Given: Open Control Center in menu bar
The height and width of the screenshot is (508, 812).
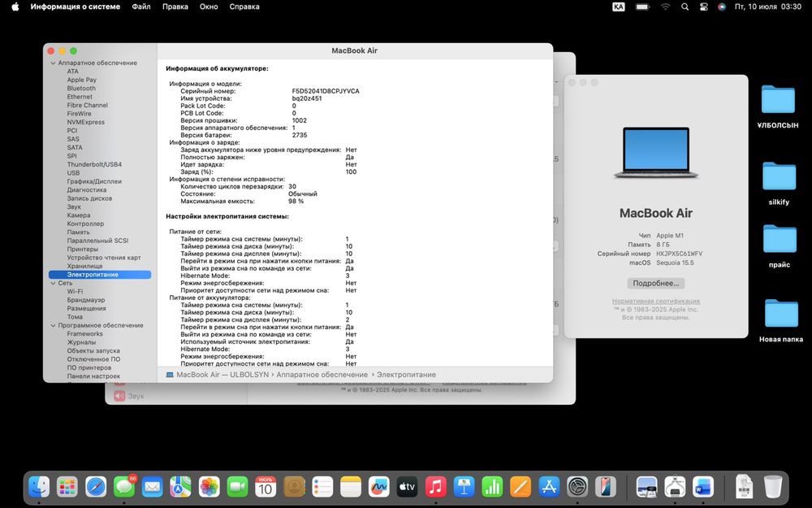Looking at the screenshot, I should (x=703, y=7).
